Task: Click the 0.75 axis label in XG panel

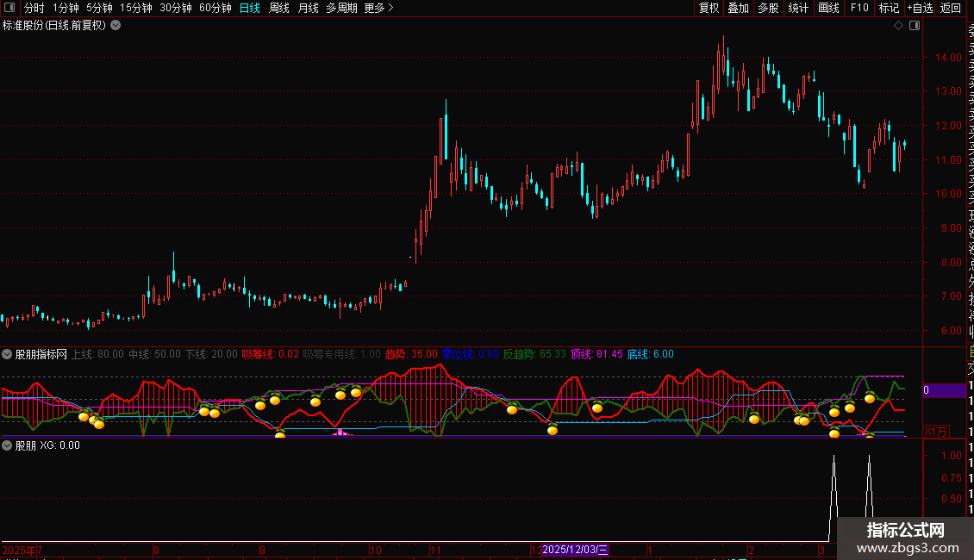Action: 952,477
